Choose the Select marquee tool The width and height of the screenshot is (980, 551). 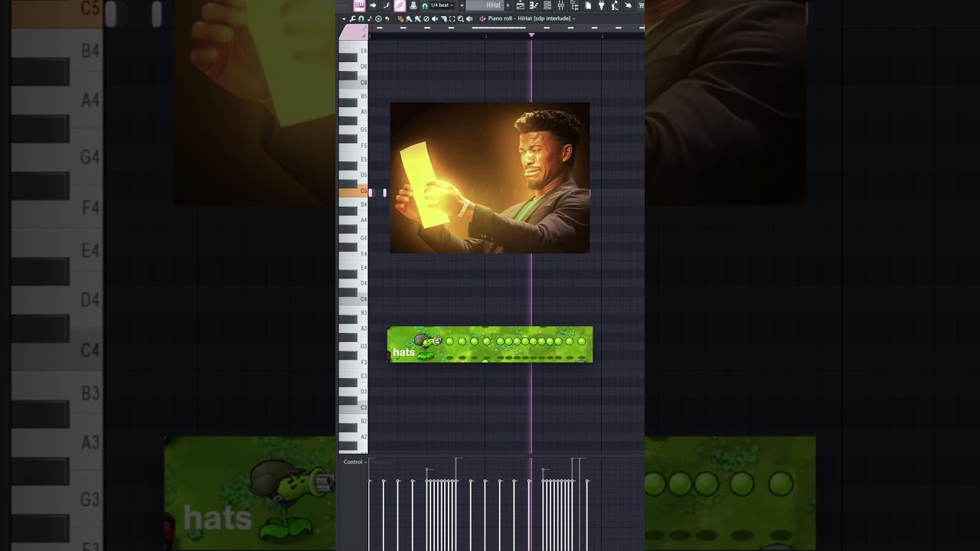452,18
